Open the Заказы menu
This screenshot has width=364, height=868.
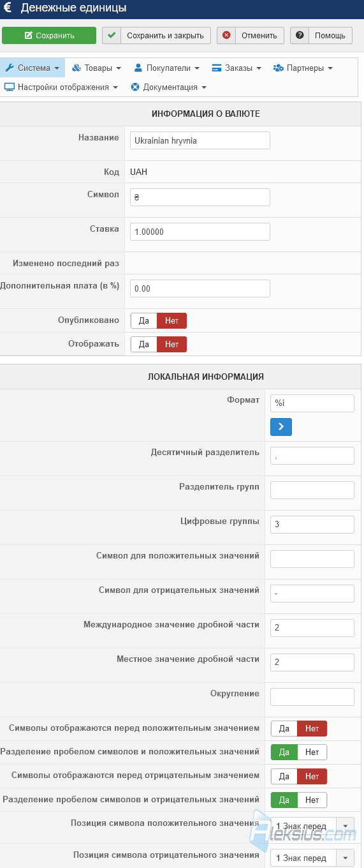[237, 68]
